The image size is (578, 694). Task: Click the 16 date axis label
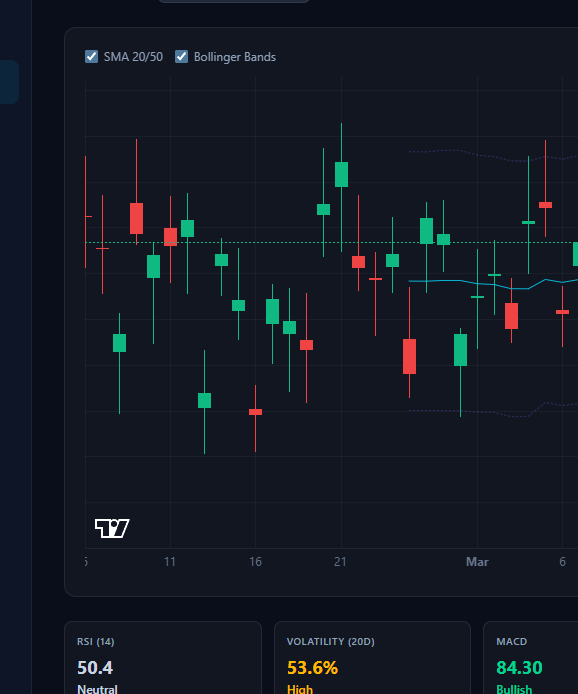(255, 562)
